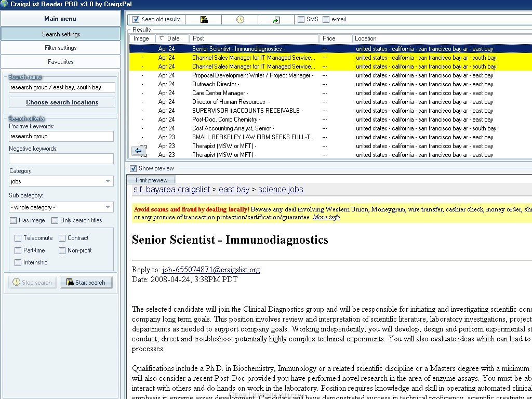Select Cost Accounting Analyst, Senior result

tap(330, 128)
